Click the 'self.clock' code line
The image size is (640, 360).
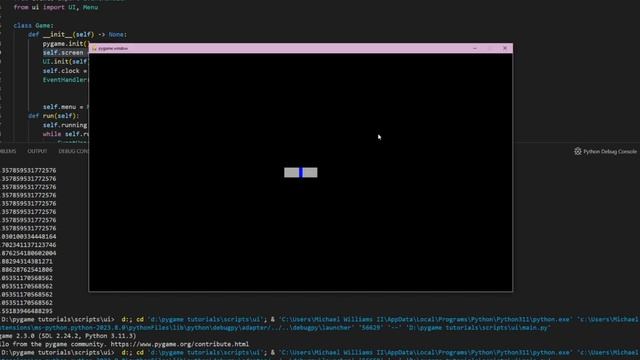(65, 71)
